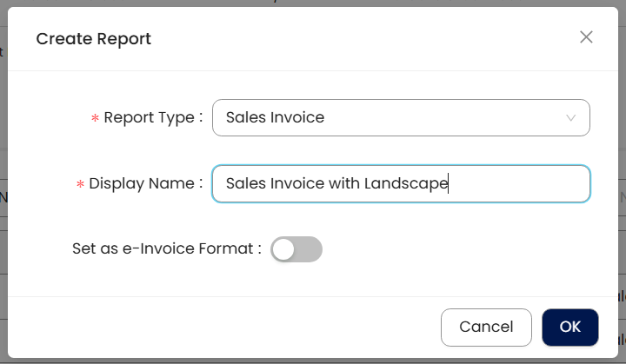Click the 'Display Name' field label
The height and width of the screenshot is (364, 626).
pos(145,183)
